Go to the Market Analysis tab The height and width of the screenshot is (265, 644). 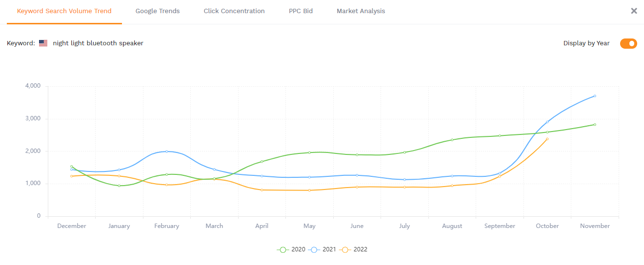click(361, 11)
